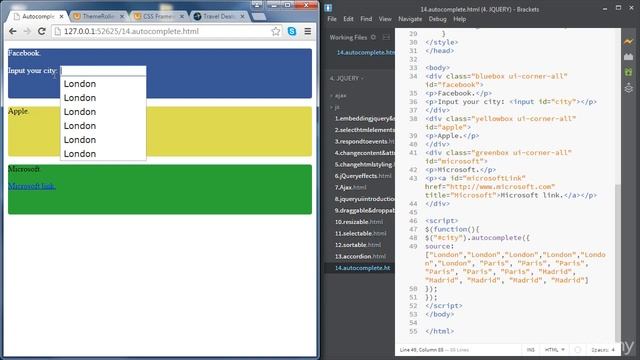Open a new Chrome tab
This screenshot has height=360, width=640.
tap(259, 17)
